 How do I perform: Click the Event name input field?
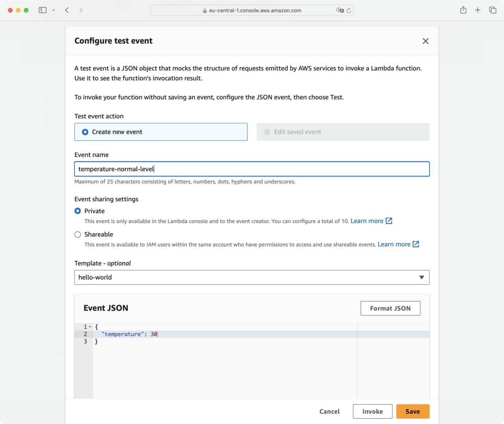coord(252,169)
